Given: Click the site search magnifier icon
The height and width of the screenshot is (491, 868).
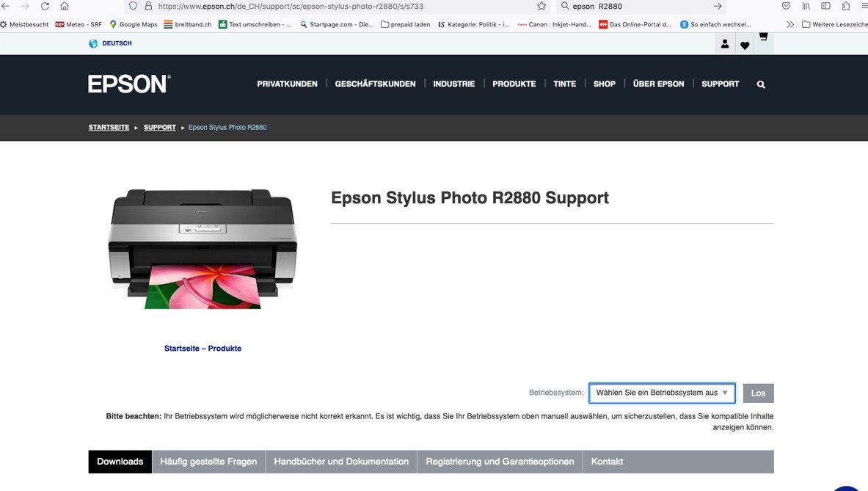Looking at the screenshot, I should click(x=761, y=84).
